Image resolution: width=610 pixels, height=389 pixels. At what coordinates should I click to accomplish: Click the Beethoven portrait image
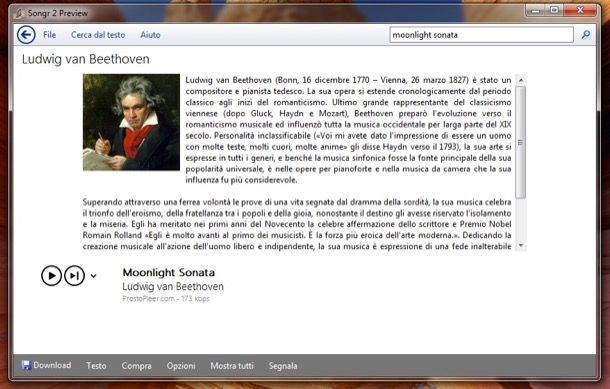coord(131,122)
